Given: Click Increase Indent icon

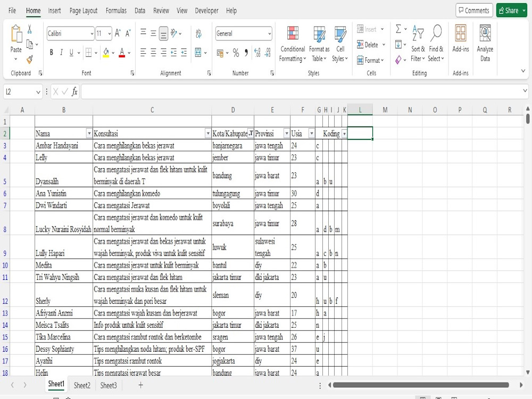Looking at the screenshot, I should pos(184,52).
